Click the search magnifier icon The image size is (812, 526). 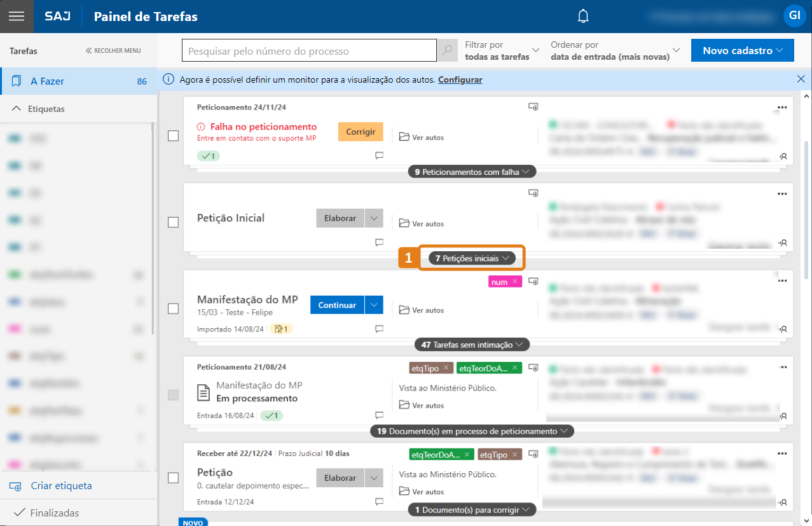[447, 50]
